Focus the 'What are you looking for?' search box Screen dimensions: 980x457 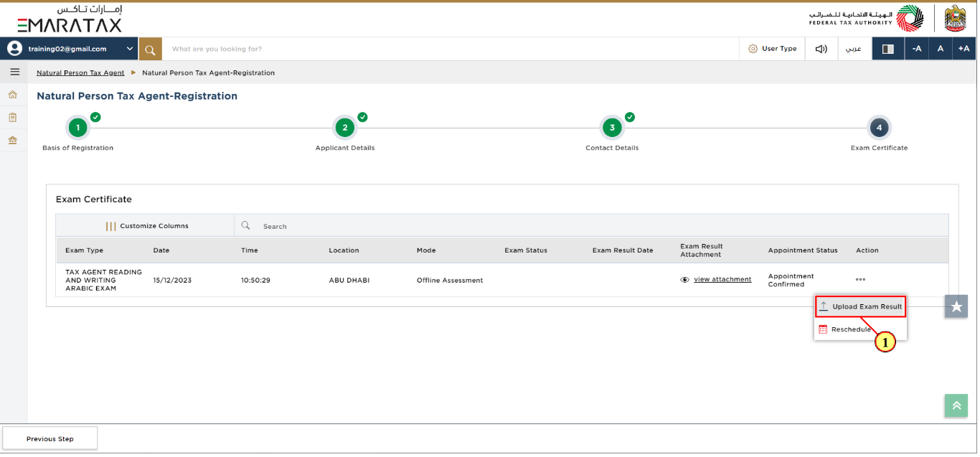coord(451,49)
